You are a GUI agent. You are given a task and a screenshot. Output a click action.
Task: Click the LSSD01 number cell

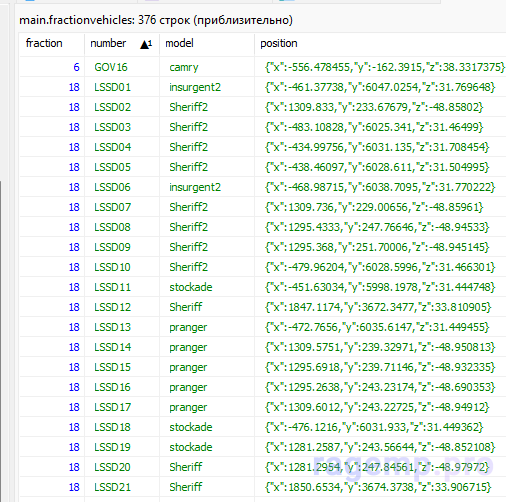coord(122,87)
